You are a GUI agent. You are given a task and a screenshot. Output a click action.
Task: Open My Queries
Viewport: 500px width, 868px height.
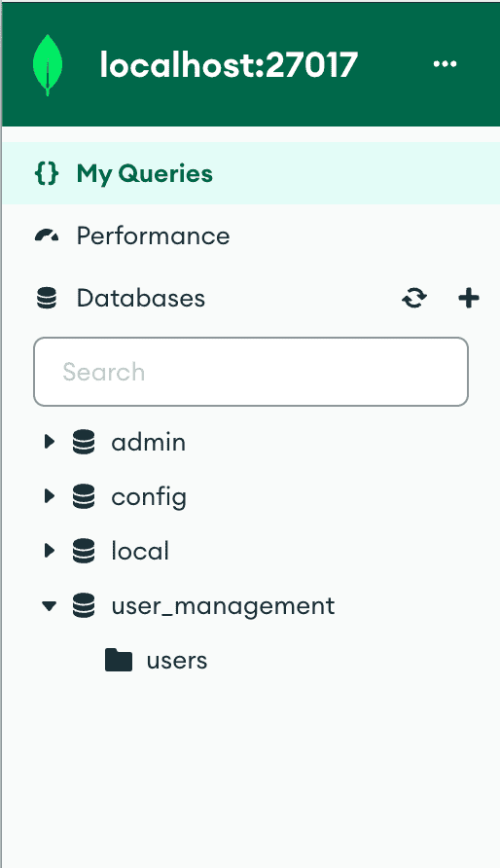(x=251, y=173)
